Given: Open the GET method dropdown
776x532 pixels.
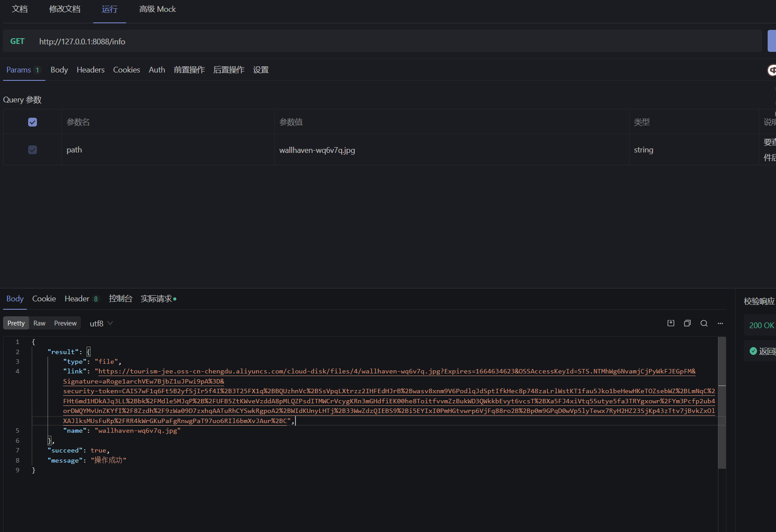Looking at the screenshot, I should click(x=18, y=41).
